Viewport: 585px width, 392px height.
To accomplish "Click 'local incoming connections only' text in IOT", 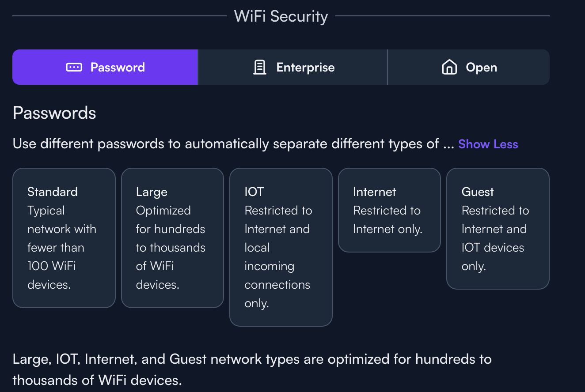I will (x=277, y=275).
